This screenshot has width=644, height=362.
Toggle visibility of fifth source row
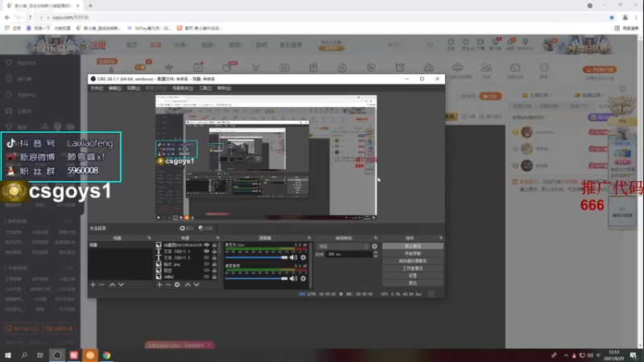tap(207, 270)
